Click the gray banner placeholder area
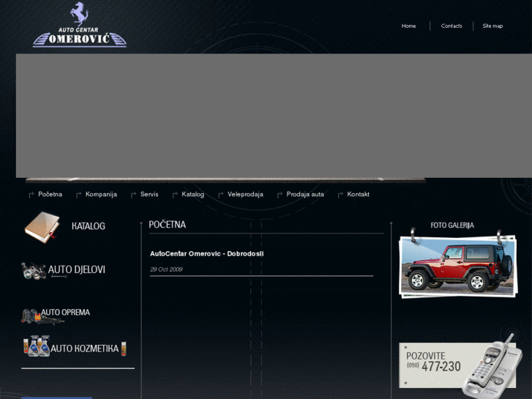 click(274, 116)
